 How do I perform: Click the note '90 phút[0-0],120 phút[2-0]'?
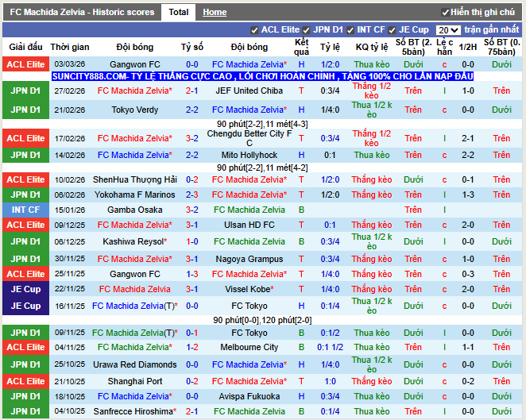coord(262,320)
